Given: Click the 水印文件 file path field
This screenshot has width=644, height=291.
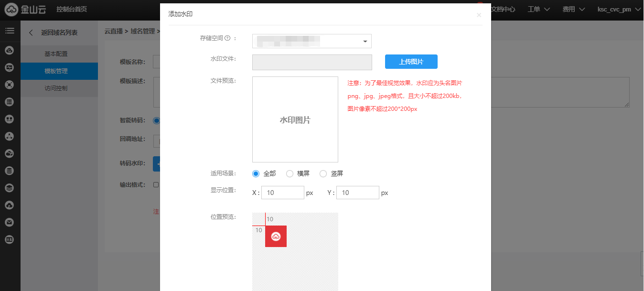Looking at the screenshot, I should [x=312, y=62].
